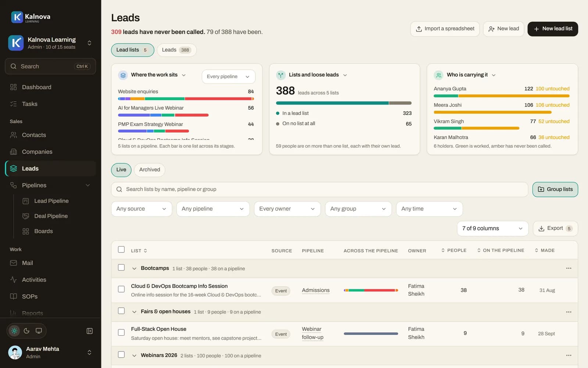This screenshot has height=368, width=588.
Task: Tick the select-all checkbox in table header
Action: coord(121,250)
